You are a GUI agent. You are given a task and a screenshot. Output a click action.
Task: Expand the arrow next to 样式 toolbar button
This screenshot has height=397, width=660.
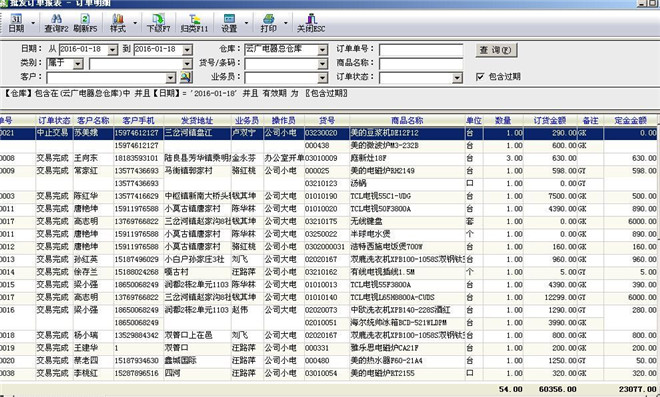pos(135,23)
